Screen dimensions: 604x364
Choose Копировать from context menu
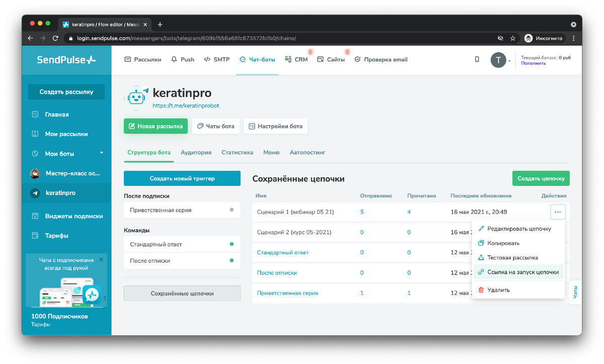[518, 243]
